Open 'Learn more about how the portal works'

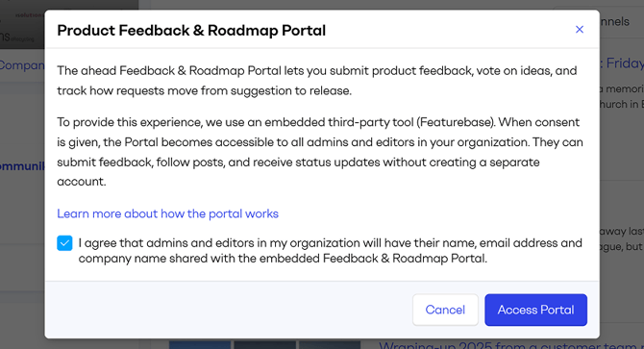point(167,213)
